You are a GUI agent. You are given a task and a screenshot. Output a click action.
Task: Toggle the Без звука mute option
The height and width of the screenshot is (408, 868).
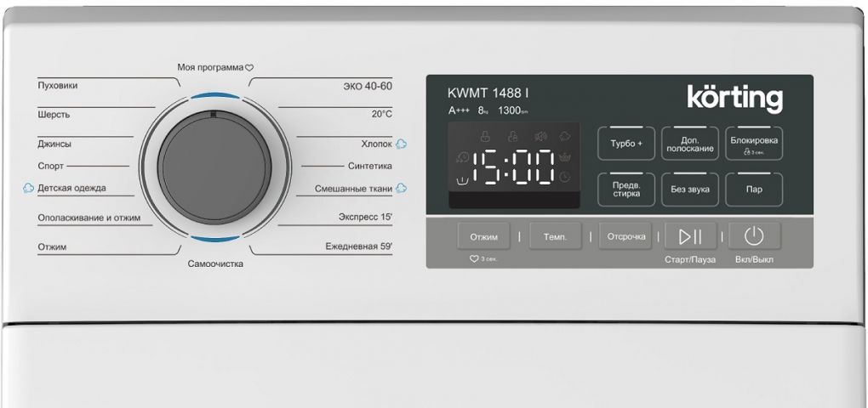click(x=689, y=189)
